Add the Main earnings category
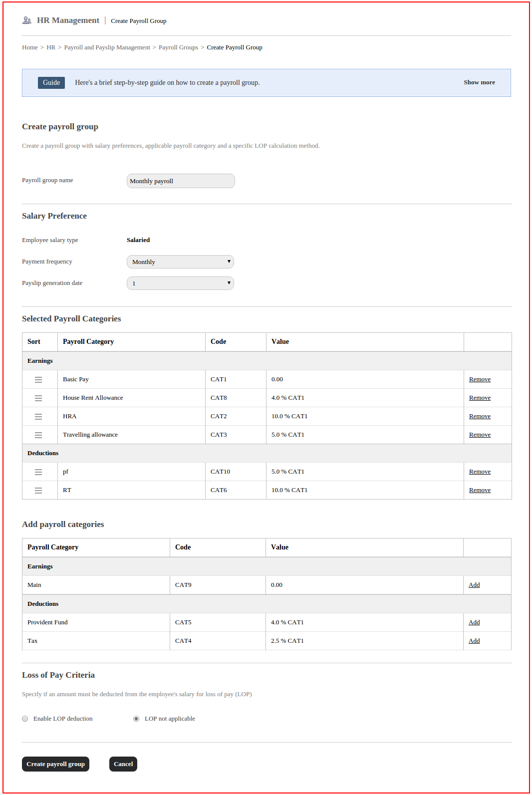The height and width of the screenshot is (795, 532). coord(474,585)
